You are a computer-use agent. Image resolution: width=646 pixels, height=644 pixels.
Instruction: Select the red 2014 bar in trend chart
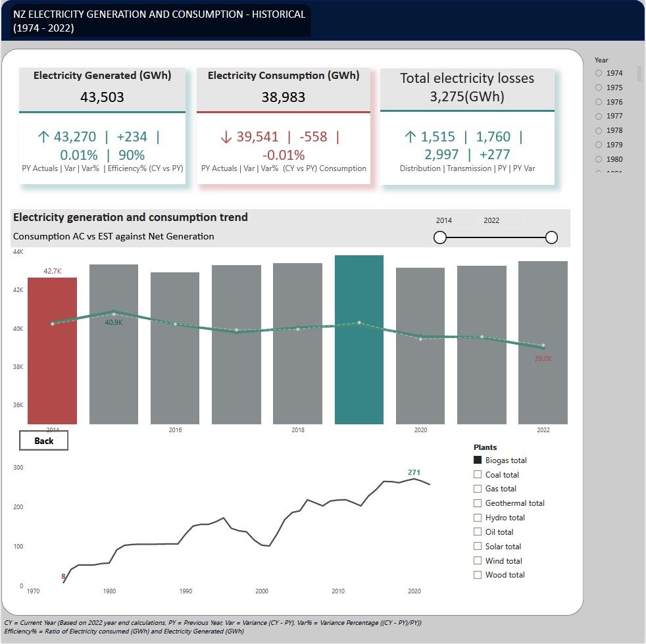coord(53,351)
